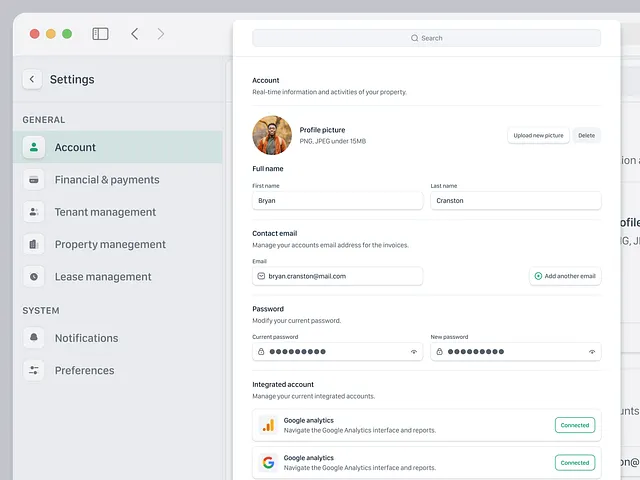Toggle visibility of the current password

414,352
